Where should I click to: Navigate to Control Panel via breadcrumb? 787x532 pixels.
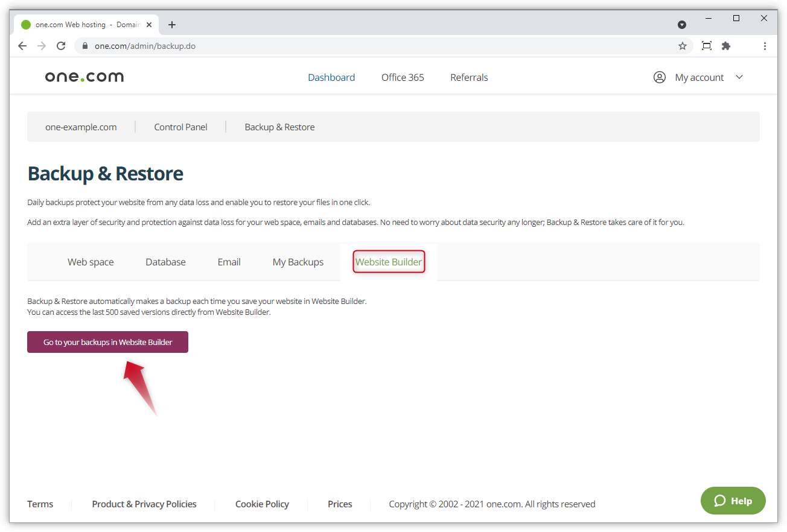pyautogui.click(x=180, y=127)
